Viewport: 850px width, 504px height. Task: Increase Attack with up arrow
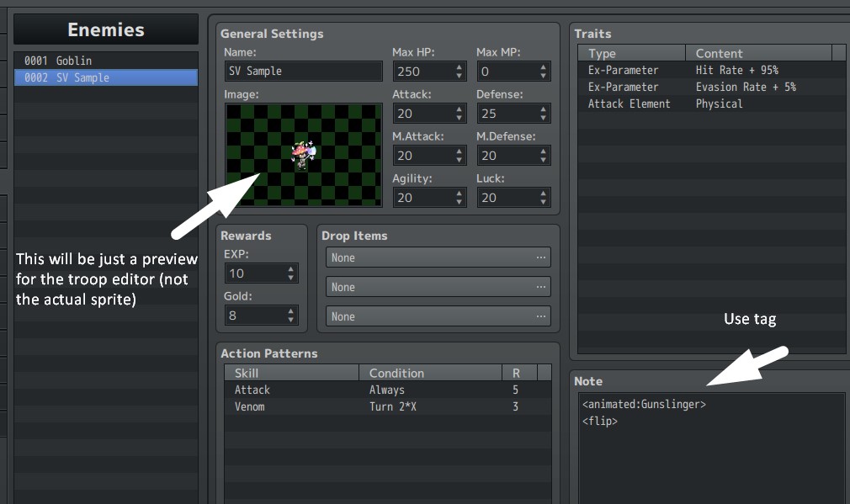click(x=460, y=109)
